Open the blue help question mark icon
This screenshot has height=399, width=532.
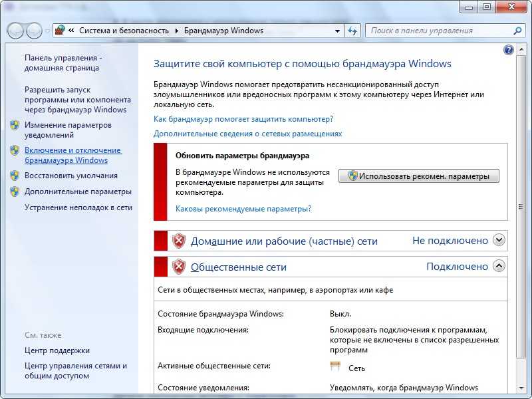point(509,51)
